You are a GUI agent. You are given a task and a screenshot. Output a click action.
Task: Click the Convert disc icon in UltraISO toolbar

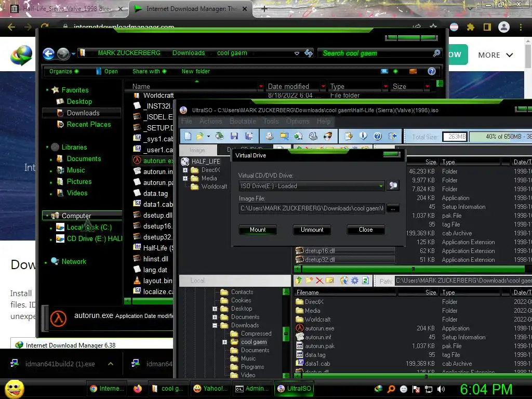point(299,137)
